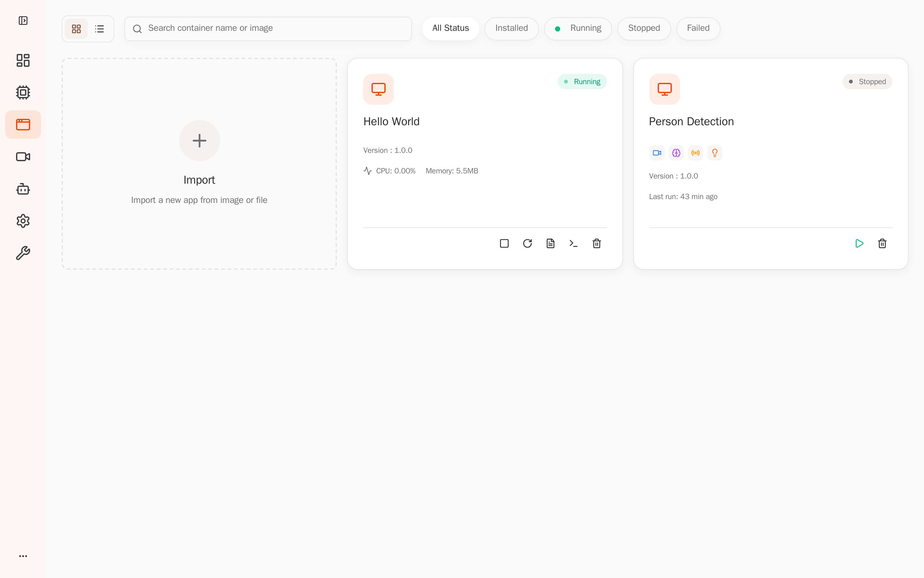Click Person Detection camera capability icon
The height and width of the screenshot is (578, 924).
tap(657, 153)
